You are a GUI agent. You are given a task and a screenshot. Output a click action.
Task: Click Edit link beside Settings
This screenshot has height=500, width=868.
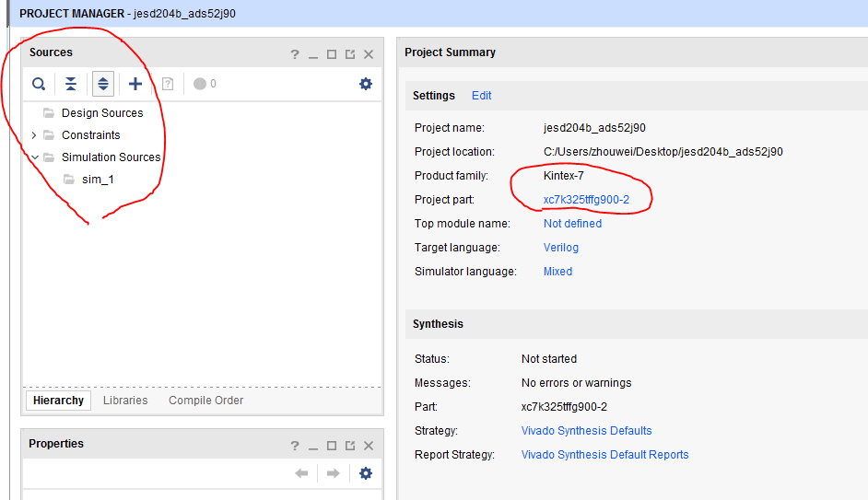(482, 96)
